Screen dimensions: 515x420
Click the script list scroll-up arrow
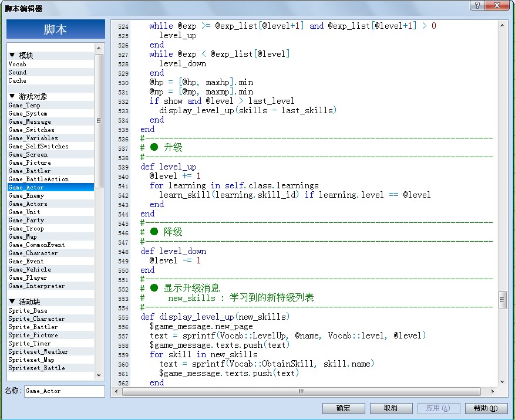click(x=99, y=48)
